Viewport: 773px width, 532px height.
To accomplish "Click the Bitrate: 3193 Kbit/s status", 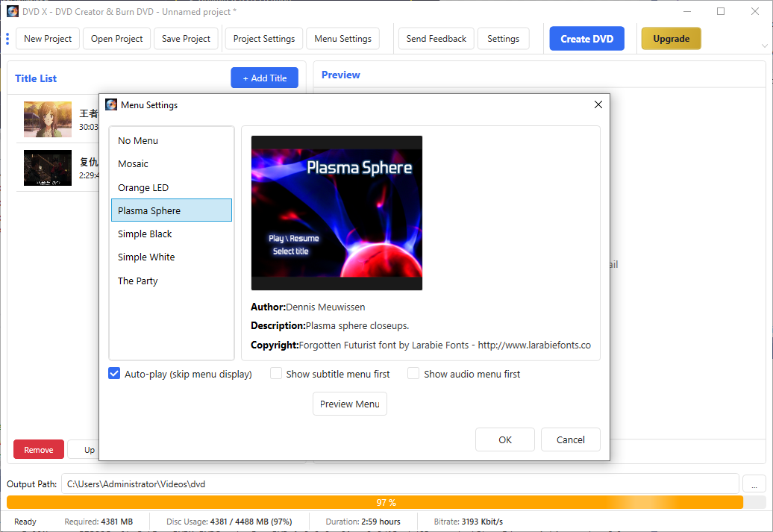I will tap(469, 521).
